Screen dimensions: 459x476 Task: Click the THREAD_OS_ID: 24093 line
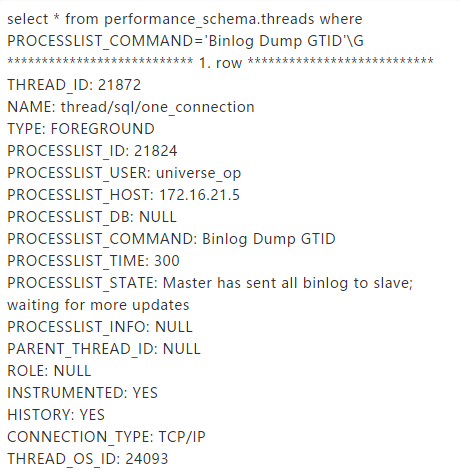coord(88,459)
